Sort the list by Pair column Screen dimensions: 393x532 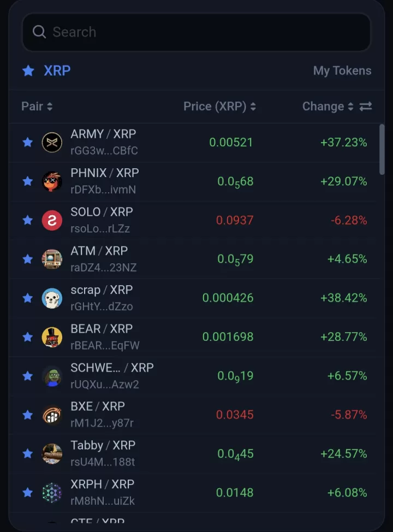click(37, 107)
